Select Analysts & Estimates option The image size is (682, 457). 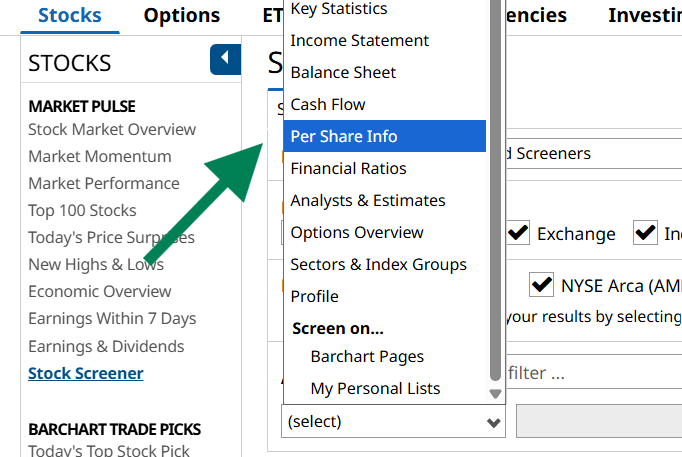tap(384, 200)
